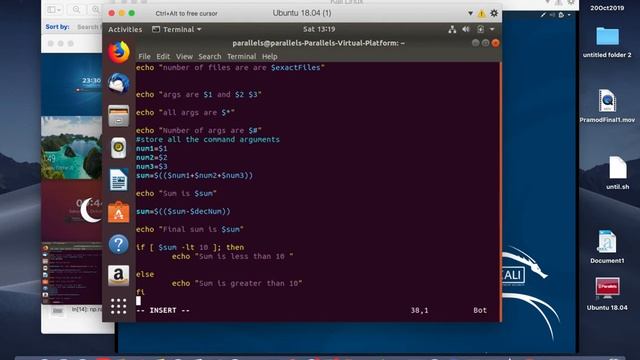Open the Ubuntu system menu arrow
Viewport: 640px width, 360px height.
coord(492,29)
